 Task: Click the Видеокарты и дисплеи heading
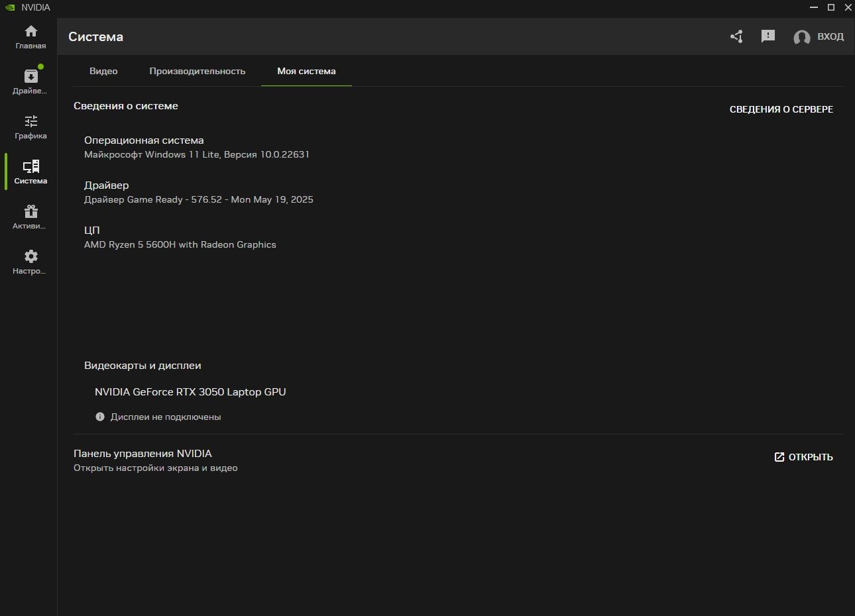pos(142,366)
